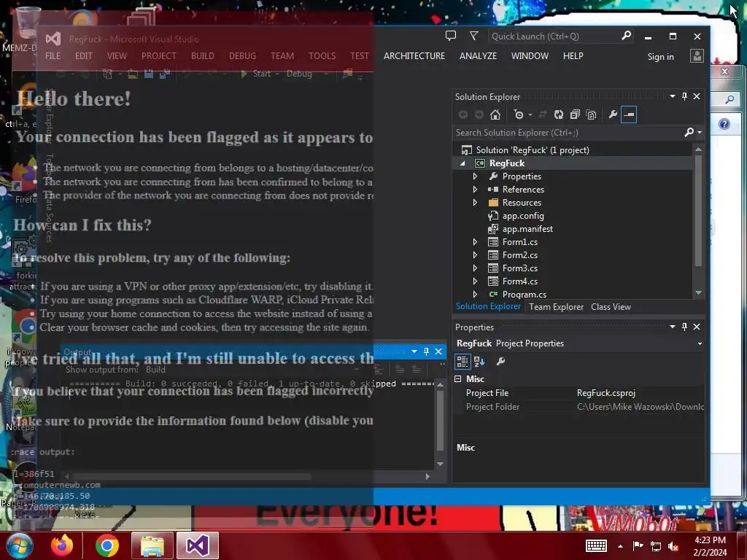Open the WINDOW menu
The height and width of the screenshot is (560, 747).
pyautogui.click(x=530, y=56)
